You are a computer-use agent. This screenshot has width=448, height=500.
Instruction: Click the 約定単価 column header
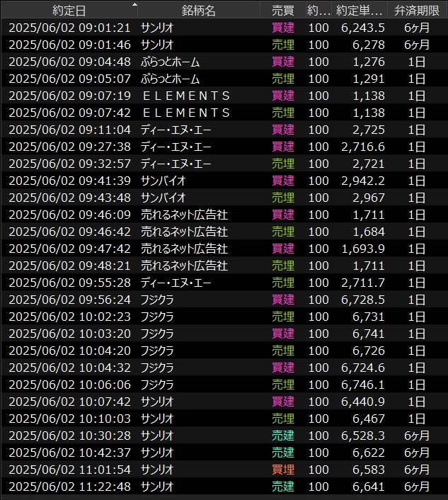click(359, 11)
